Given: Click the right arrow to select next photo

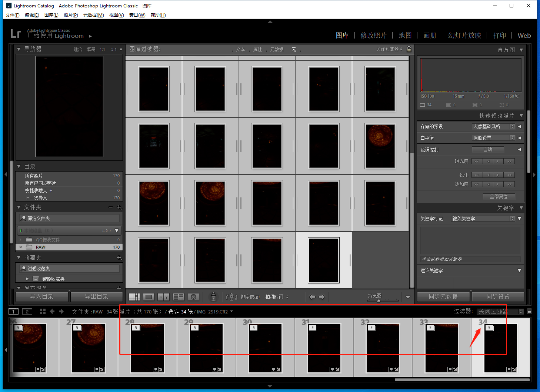Looking at the screenshot, I should tap(321, 297).
